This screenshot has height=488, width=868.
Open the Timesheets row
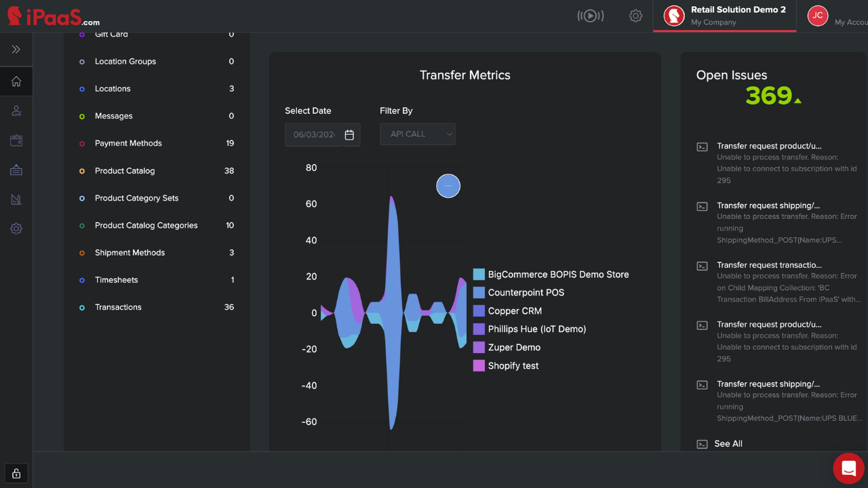[157, 280]
